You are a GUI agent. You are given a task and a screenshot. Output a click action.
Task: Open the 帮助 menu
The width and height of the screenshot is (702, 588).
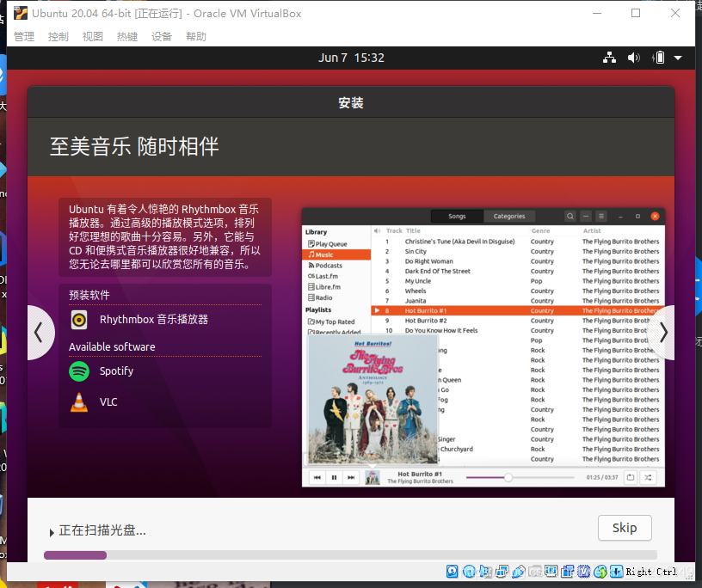(196, 37)
